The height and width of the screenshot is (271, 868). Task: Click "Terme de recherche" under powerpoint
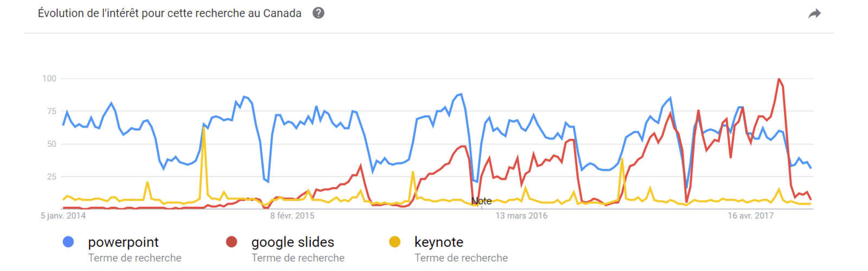pos(135,258)
